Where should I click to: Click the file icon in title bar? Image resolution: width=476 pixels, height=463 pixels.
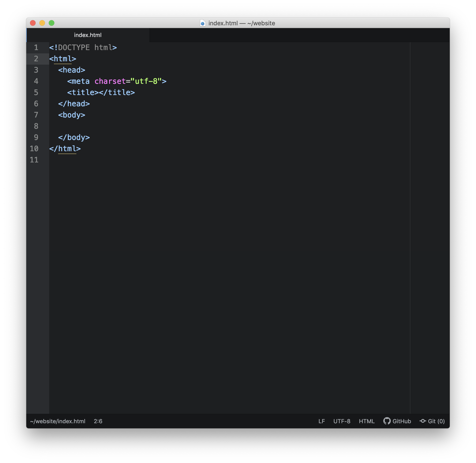click(x=203, y=23)
